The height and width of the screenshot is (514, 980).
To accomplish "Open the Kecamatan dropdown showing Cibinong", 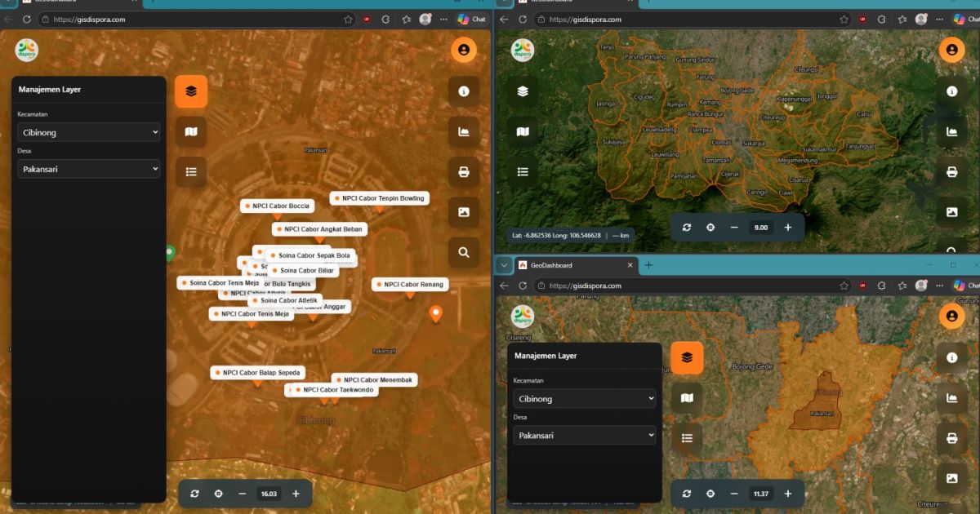I will click(88, 132).
